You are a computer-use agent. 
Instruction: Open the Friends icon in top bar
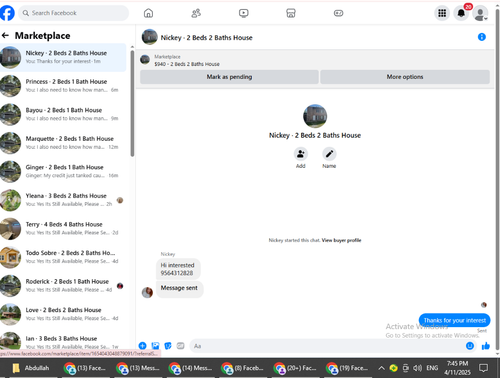(196, 13)
